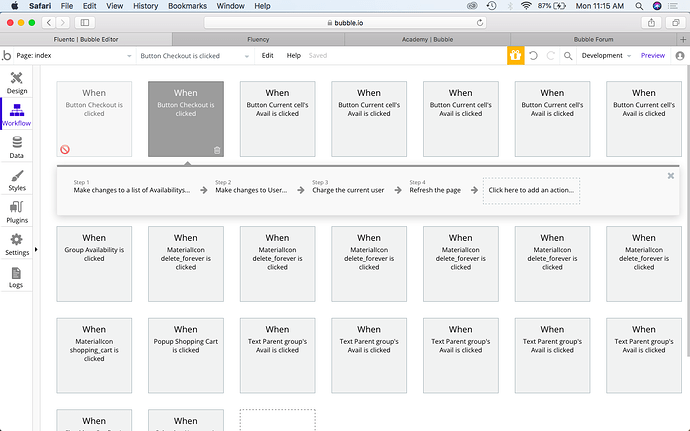The height and width of the screenshot is (431, 690).
Task: Close the workflow steps panel
Action: click(671, 176)
